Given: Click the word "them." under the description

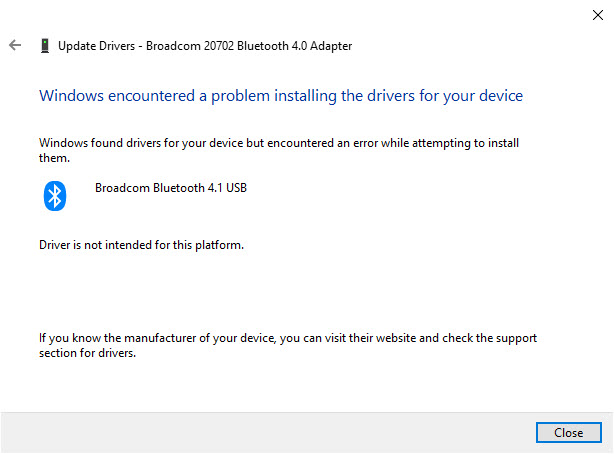Looking at the screenshot, I should tap(54, 158).
